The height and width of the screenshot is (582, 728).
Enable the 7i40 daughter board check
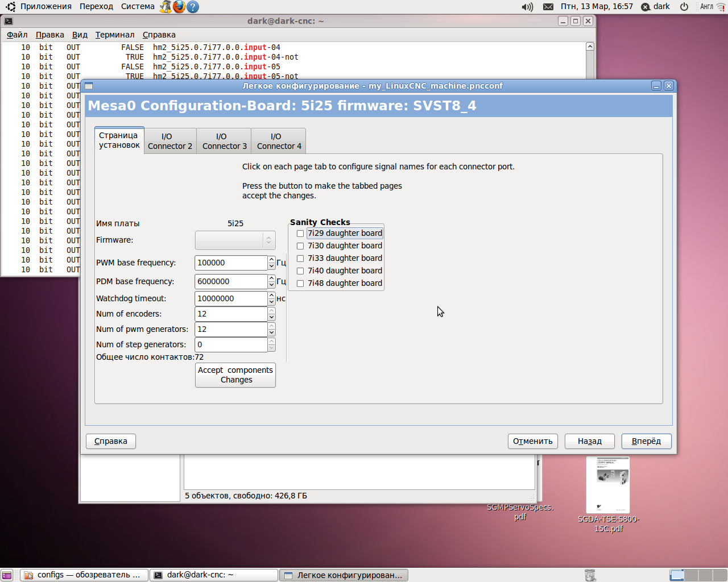[300, 271]
